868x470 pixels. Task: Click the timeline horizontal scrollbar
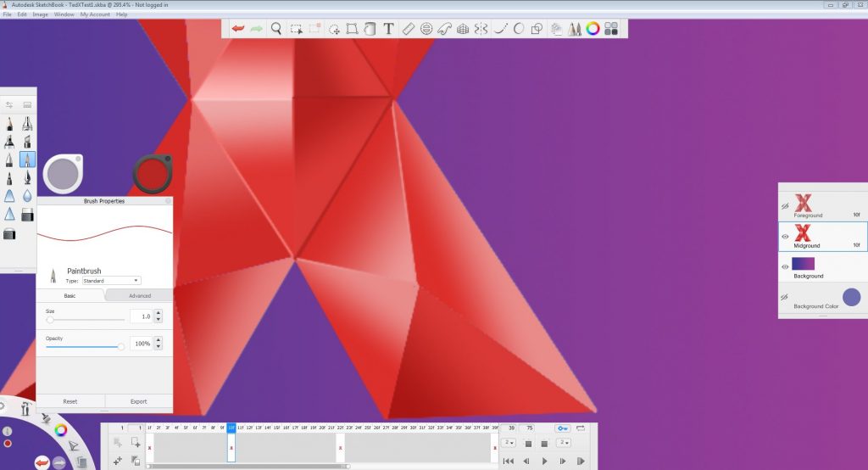click(248, 467)
